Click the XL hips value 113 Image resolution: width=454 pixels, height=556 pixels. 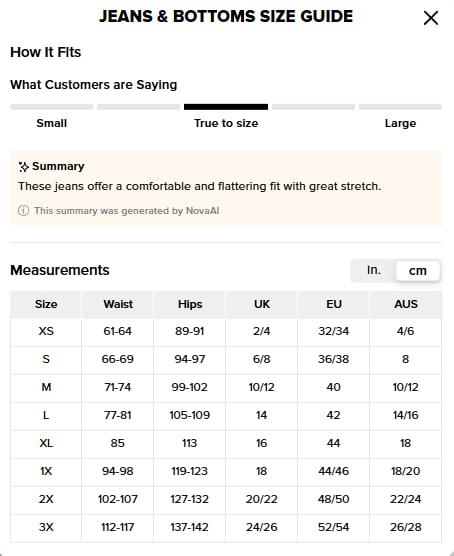pyautogui.click(x=189, y=443)
